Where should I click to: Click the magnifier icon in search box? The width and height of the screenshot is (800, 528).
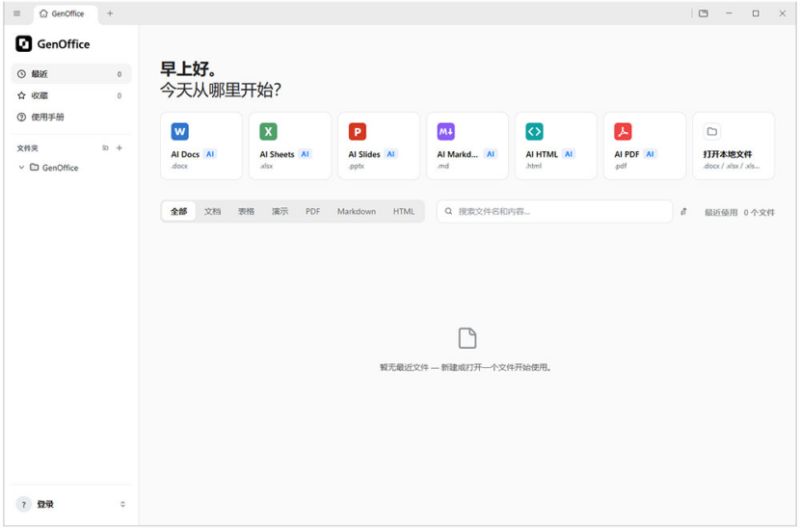[x=448, y=211]
